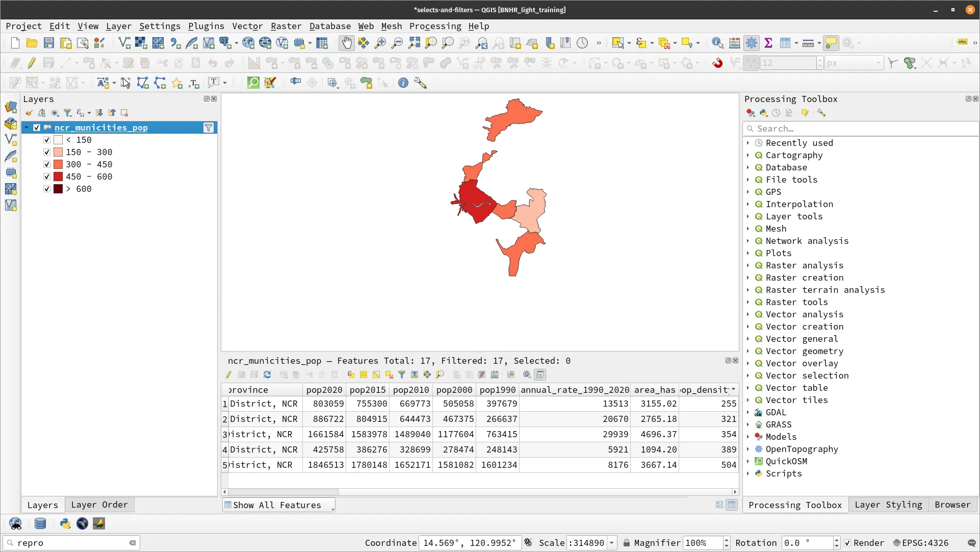Click the Processing Toolbox search field

click(x=862, y=129)
